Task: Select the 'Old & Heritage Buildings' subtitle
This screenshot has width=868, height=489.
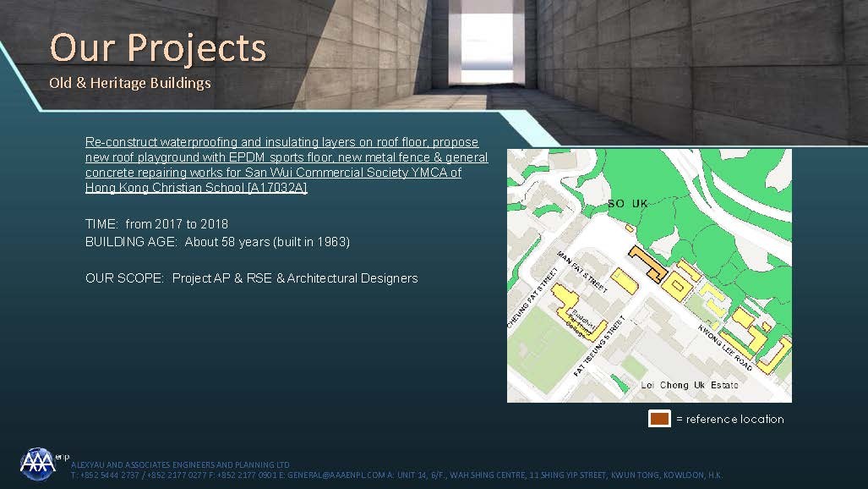Action: [x=130, y=83]
